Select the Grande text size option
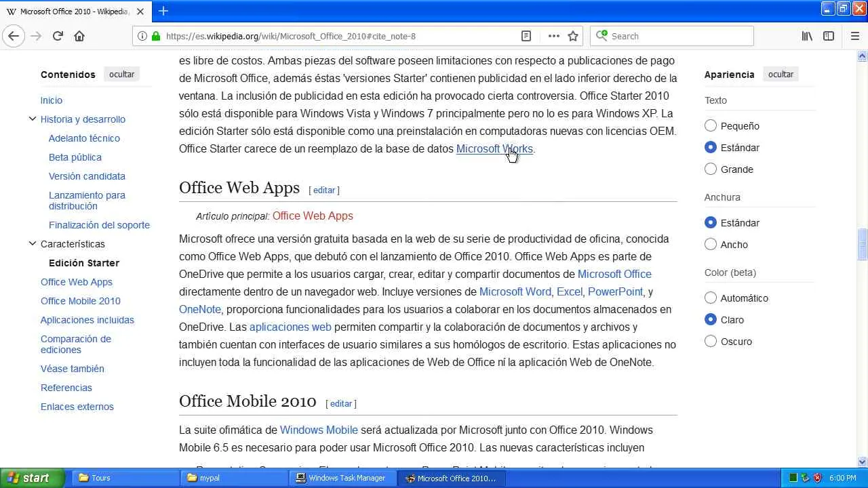This screenshot has height=488, width=868. [711, 169]
